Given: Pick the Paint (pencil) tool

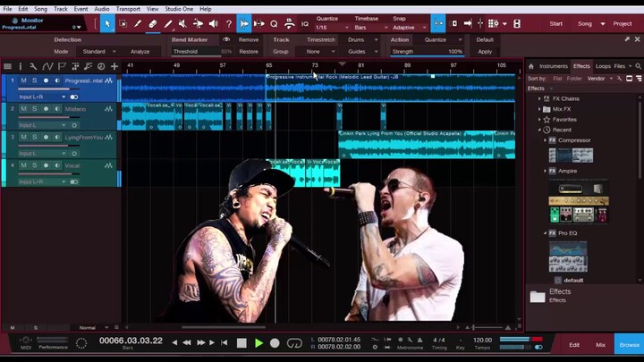Looking at the screenshot, I should tap(168, 24).
